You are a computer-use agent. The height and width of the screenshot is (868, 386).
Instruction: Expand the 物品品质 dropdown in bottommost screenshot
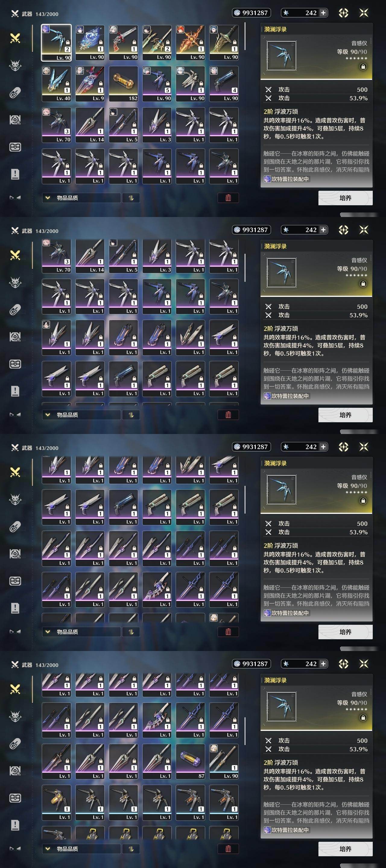81,849
